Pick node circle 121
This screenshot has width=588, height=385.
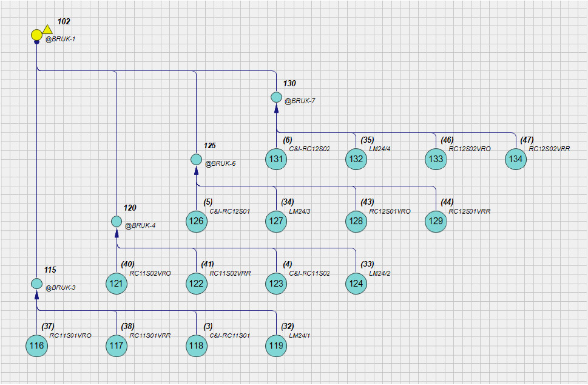coord(117,284)
